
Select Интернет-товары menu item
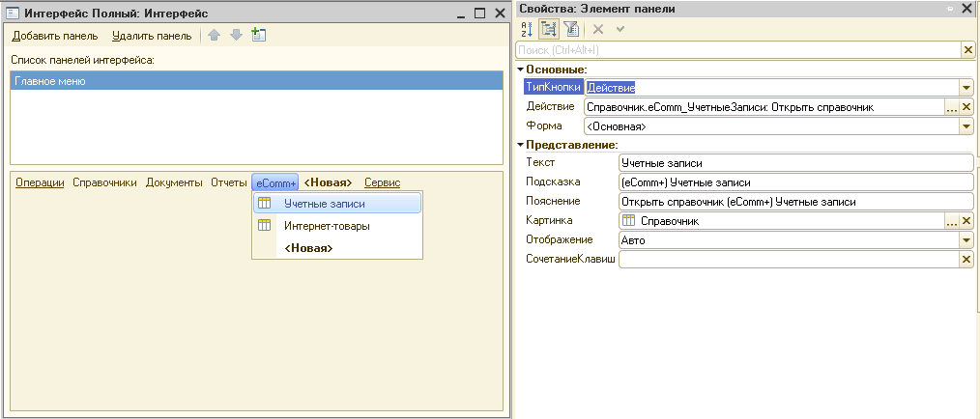click(x=327, y=226)
